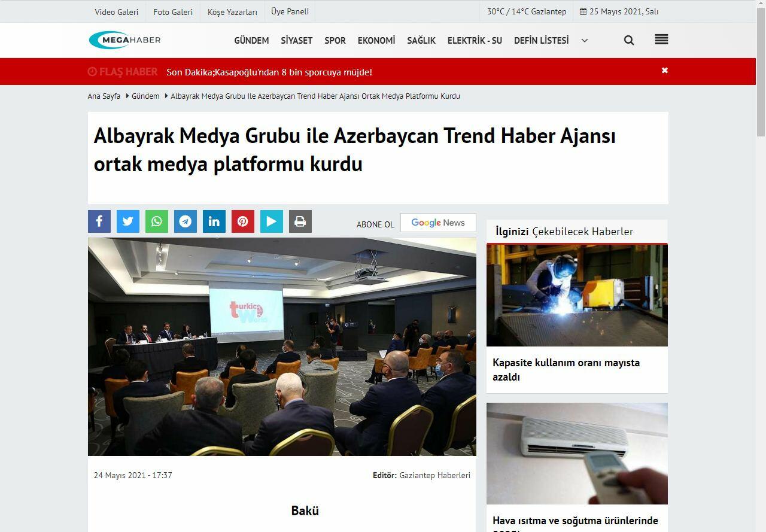The height and width of the screenshot is (532, 766).
Task: Open Elektrik - Su category
Action: [x=475, y=40]
